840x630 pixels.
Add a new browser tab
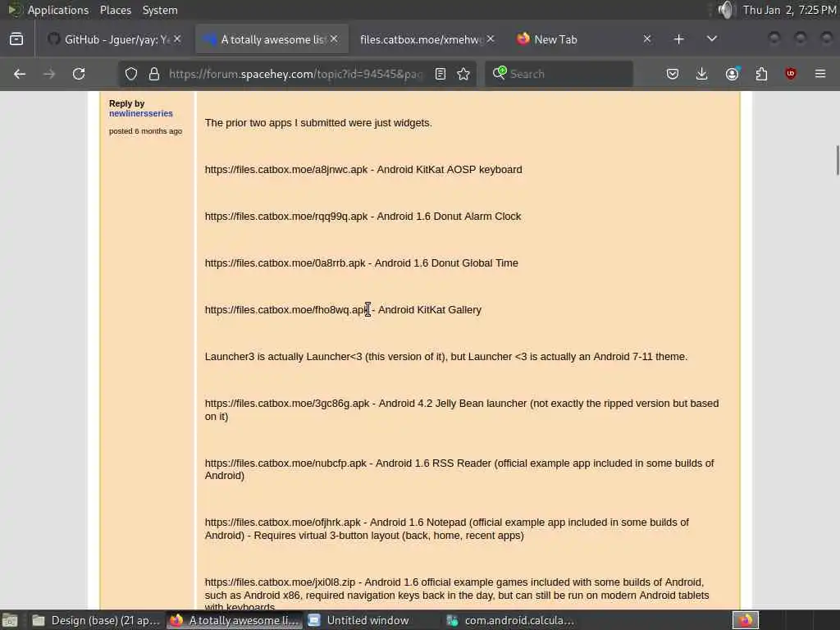678,39
